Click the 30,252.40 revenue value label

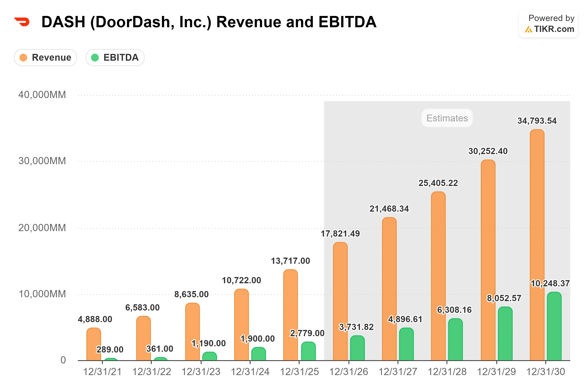(488, 151)
